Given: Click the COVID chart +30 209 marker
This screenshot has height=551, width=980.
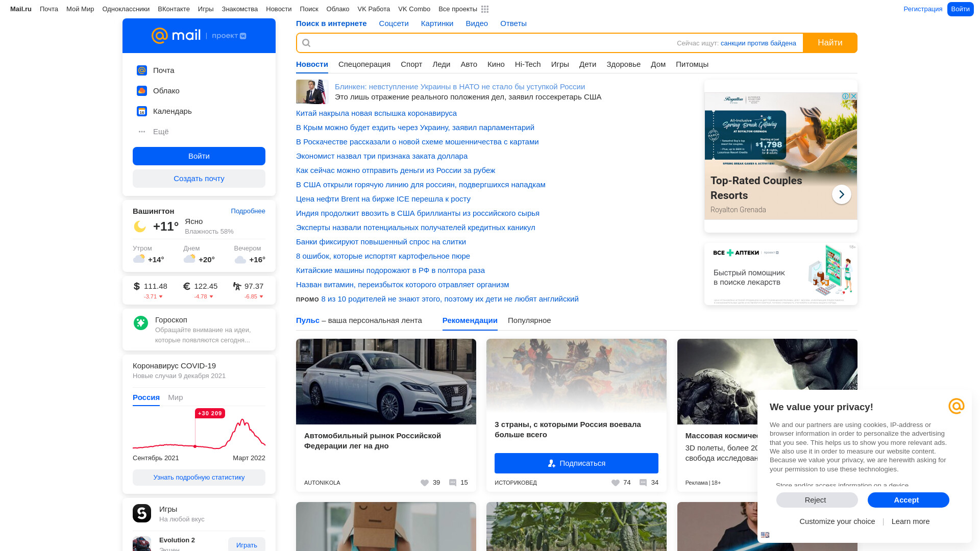Looking at the screenshot, I should point(210,413).
